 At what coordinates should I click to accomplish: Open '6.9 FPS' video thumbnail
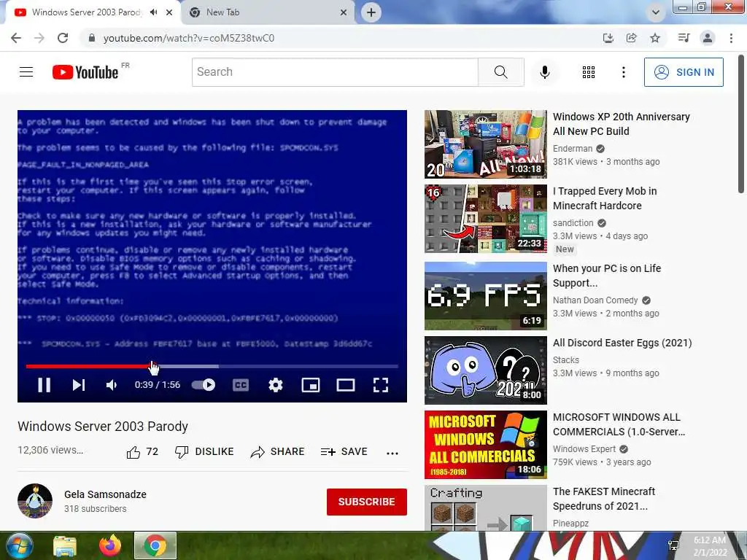(485, 296)
